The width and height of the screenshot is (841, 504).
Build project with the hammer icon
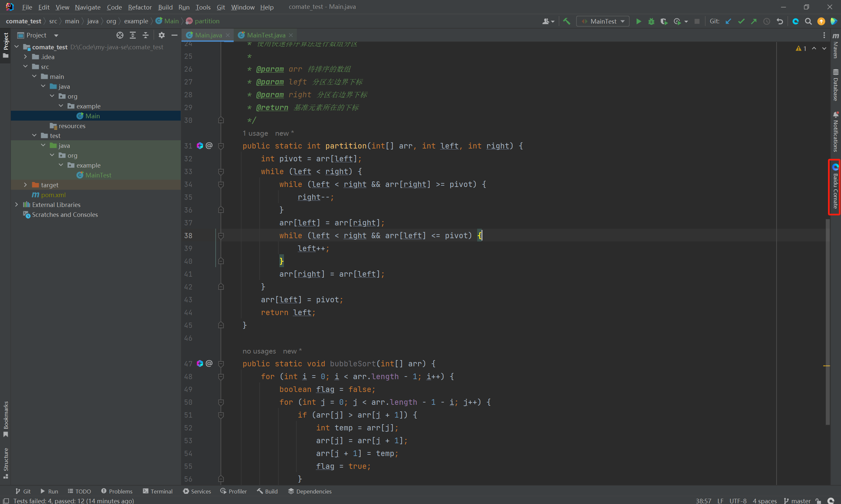566,21
